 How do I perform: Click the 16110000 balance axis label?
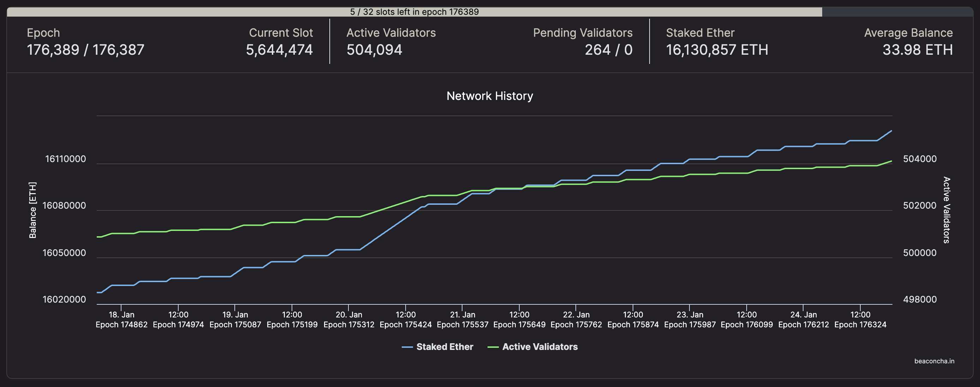[65, 159]
